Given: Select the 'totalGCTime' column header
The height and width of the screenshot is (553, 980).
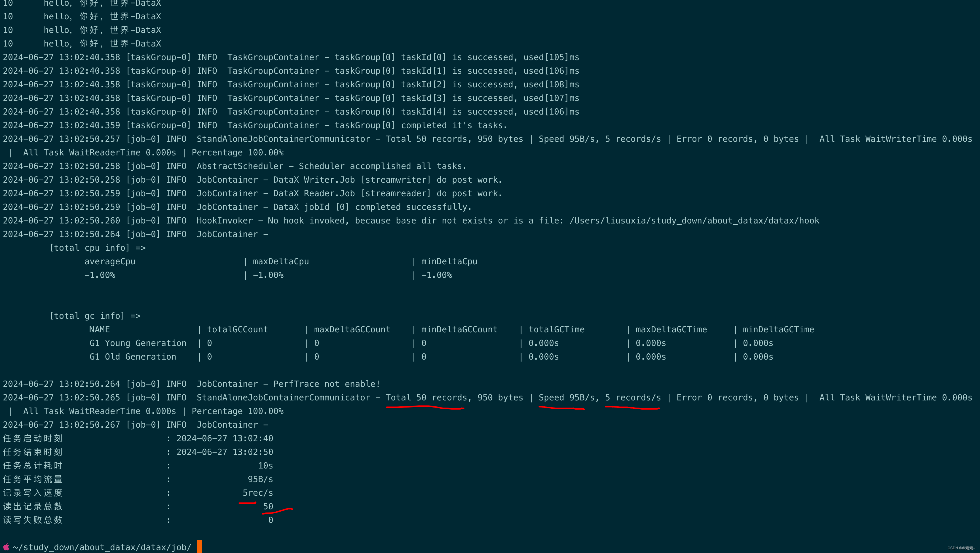Looking at the screenshot, I should tap(556, 330).
